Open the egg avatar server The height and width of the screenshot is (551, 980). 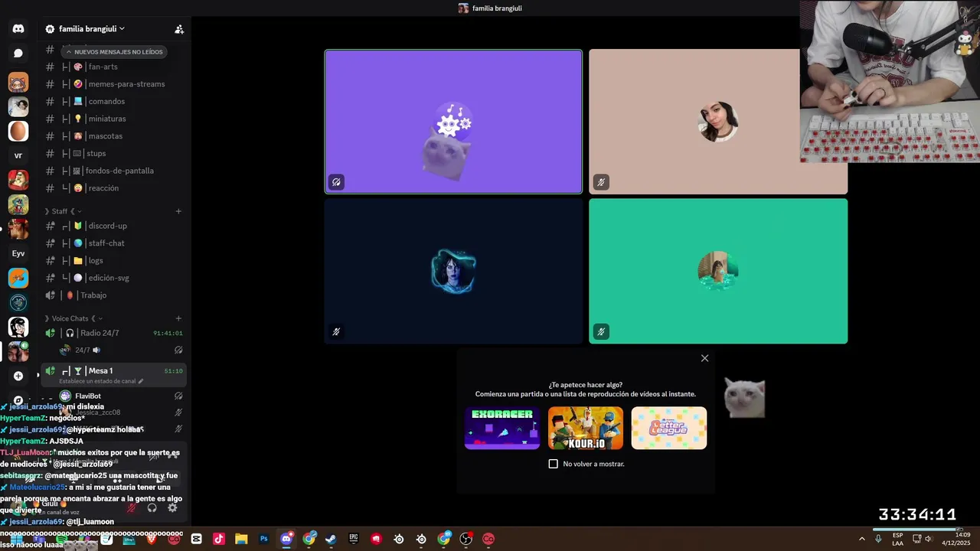(18, 131)
